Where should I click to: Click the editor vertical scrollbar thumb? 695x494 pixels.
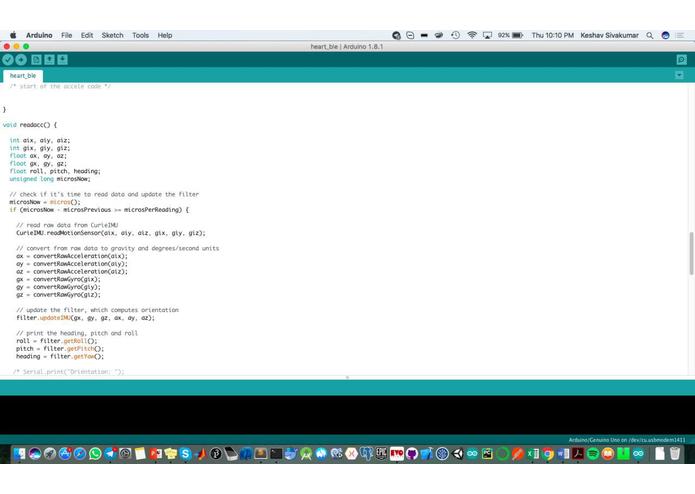point(691,253)
